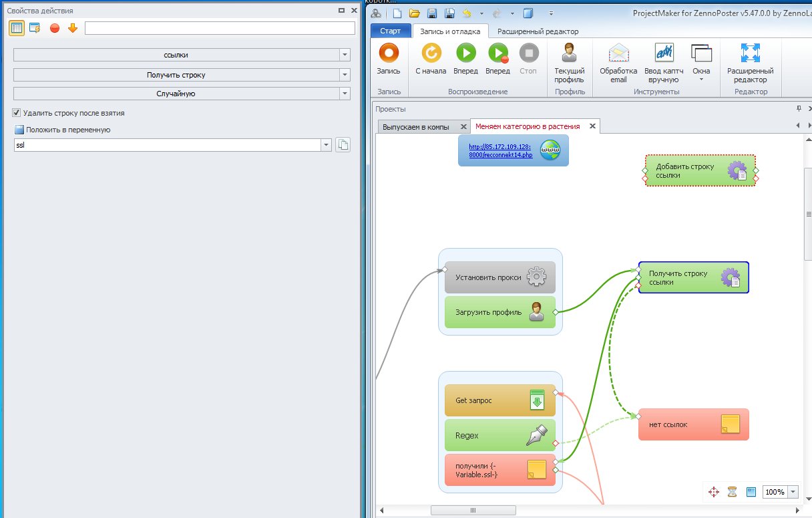The image size is (812, 518).
Task: Click the blue minimap square icon
Action: coord(751,492)
